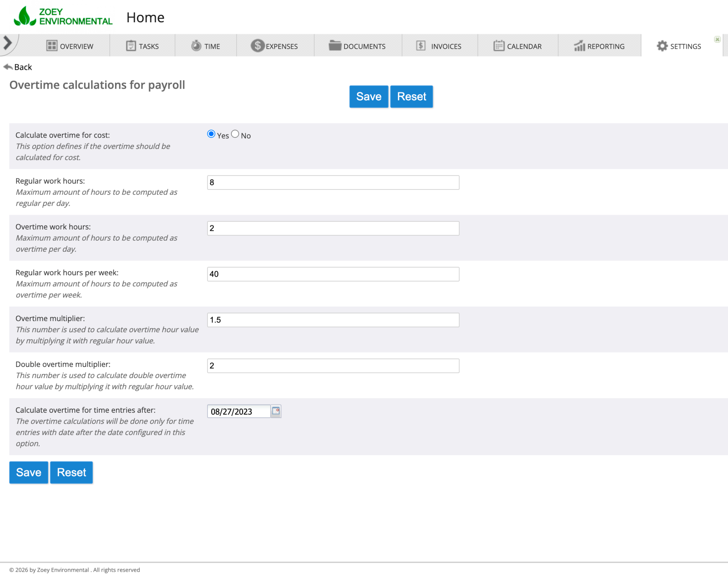This screenshot has width=728, height=575.
Task: Open the Settings tab
Action: (679, 46)
